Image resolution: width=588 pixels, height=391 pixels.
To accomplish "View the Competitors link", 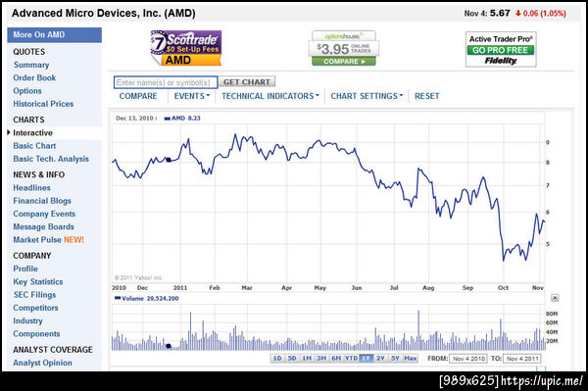I will (x=35, y=308).
